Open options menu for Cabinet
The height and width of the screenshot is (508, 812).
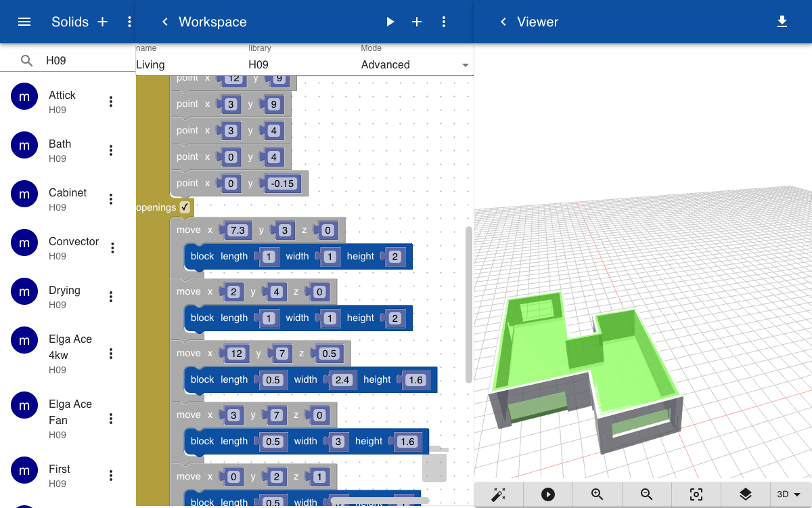point(111,199)
